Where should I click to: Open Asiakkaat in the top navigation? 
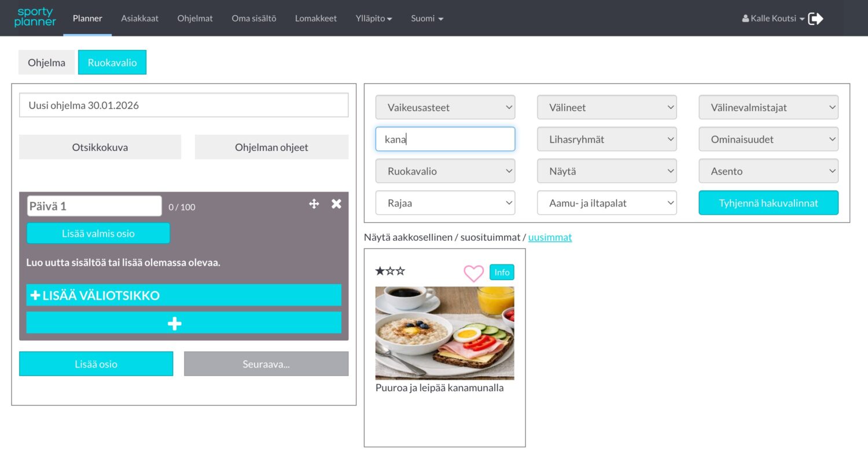coord(139,19)
